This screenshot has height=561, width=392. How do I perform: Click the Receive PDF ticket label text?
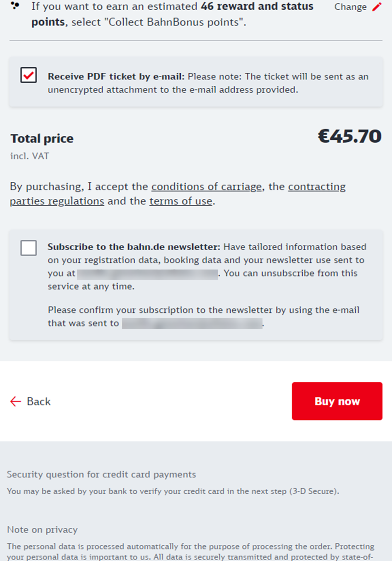116,76
